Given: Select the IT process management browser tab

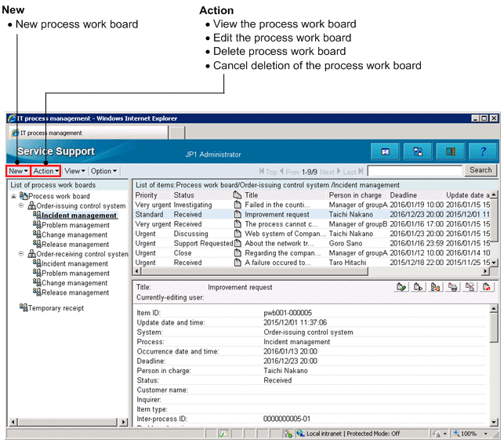Looking at the screenshot, I should tap(89, 133).
